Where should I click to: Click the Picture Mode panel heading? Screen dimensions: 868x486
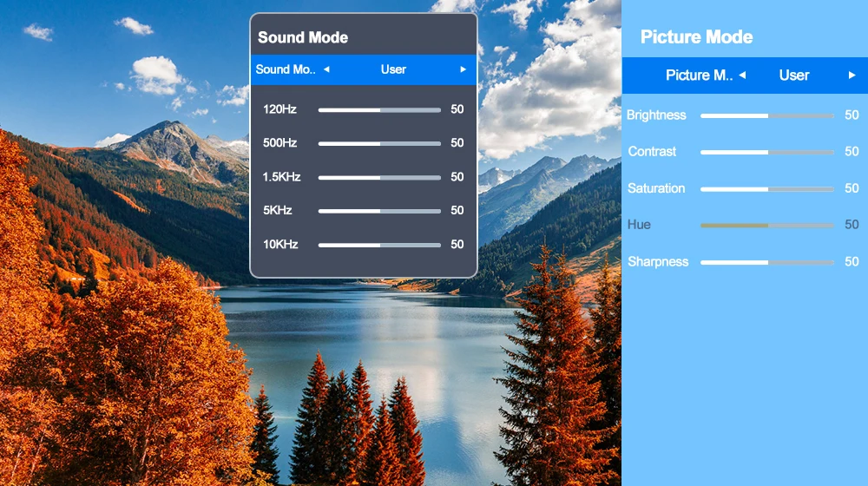(696, 37)
